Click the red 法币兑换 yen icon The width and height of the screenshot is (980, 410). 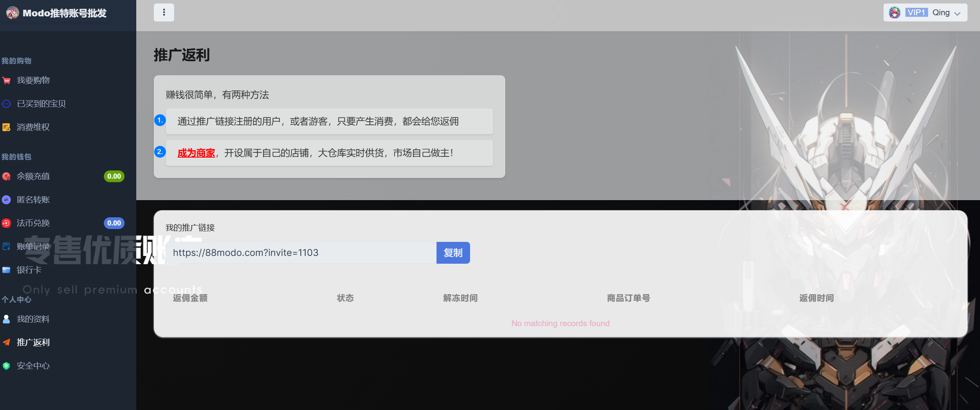click(x=6, y=223)
